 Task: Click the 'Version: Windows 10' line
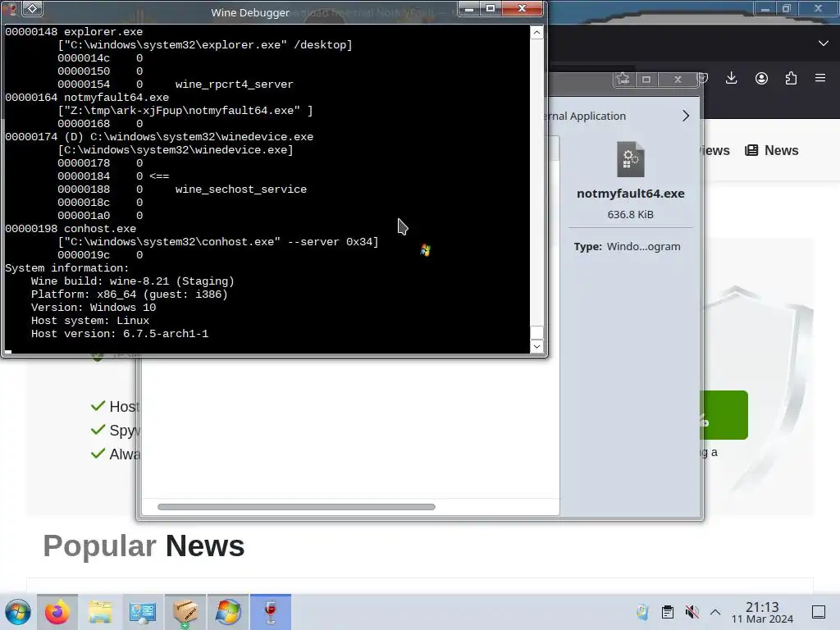tap(94, 308)
